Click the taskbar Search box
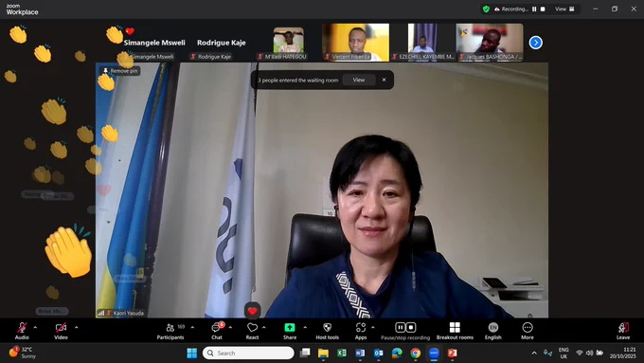The image size is (644, 363). tap(248, 353)
